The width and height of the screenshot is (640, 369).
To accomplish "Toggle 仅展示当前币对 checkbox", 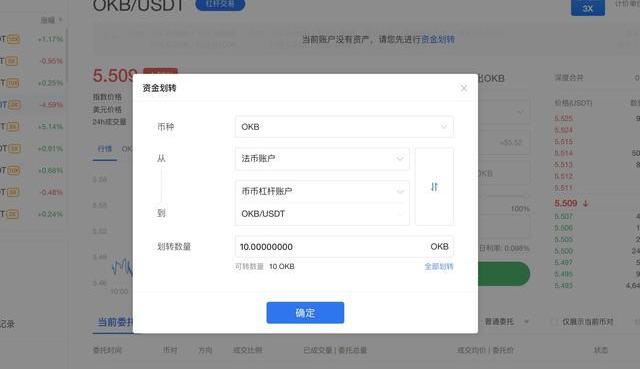I will [554, 322].
